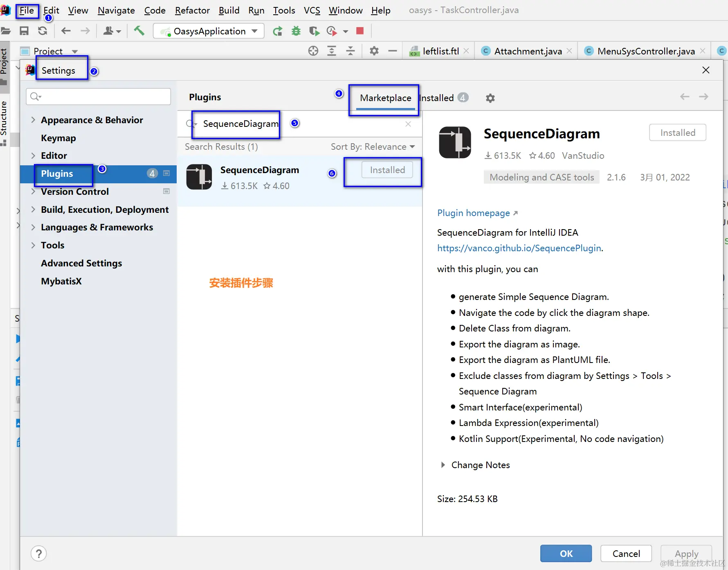
Task: Open the Help menu
Action: click(x=381, y=10)
